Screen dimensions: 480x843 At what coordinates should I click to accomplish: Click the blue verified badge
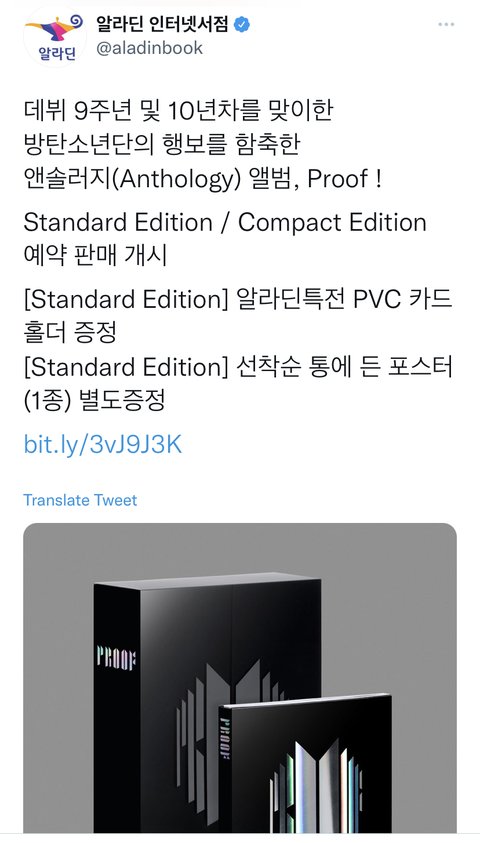click(242, 24)
